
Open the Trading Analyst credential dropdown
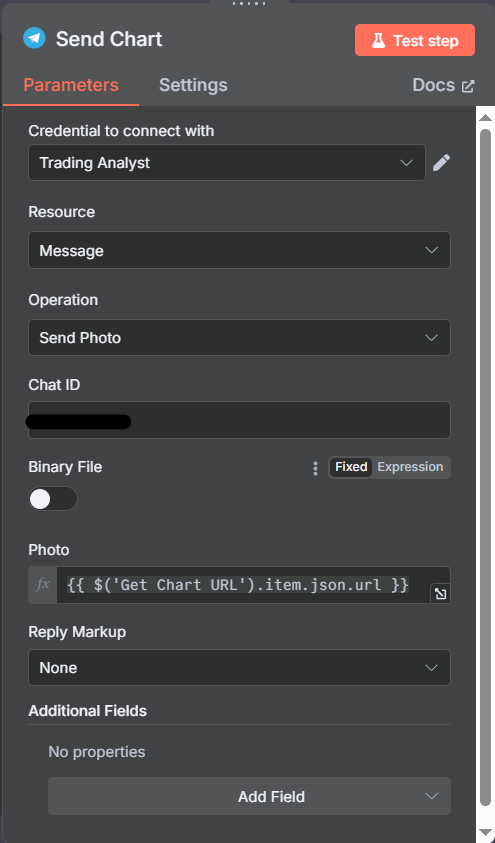tap(227, 162)
